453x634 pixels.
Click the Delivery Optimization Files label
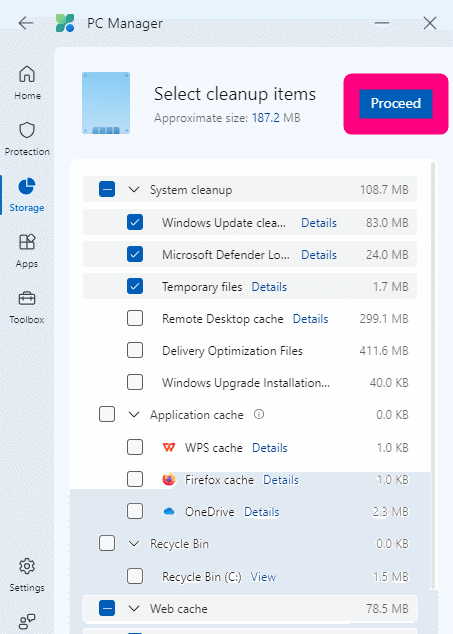pos(232,351)
